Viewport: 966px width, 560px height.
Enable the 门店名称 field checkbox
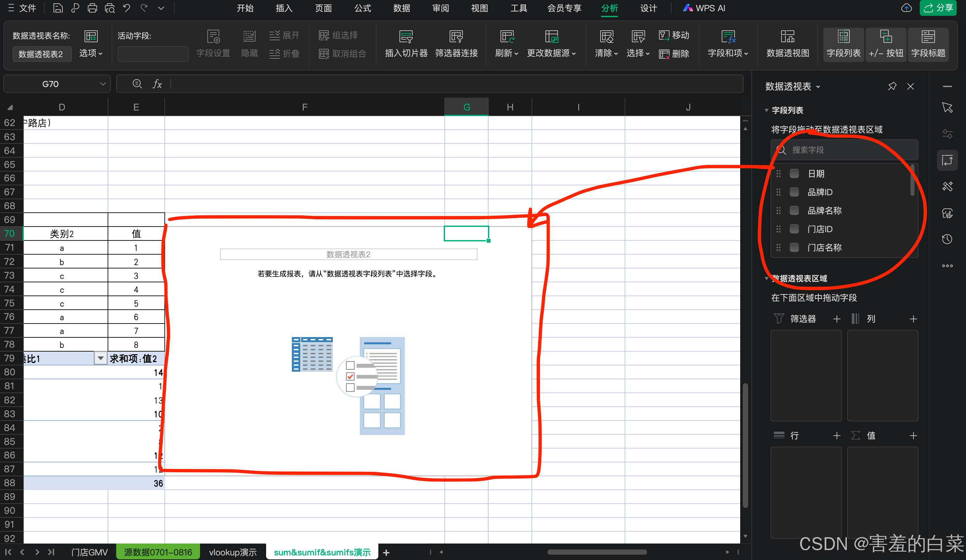794,247
